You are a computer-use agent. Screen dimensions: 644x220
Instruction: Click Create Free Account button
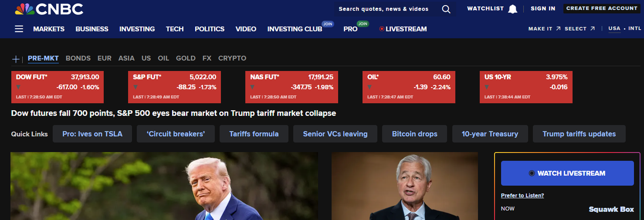[x=602, y=8]
